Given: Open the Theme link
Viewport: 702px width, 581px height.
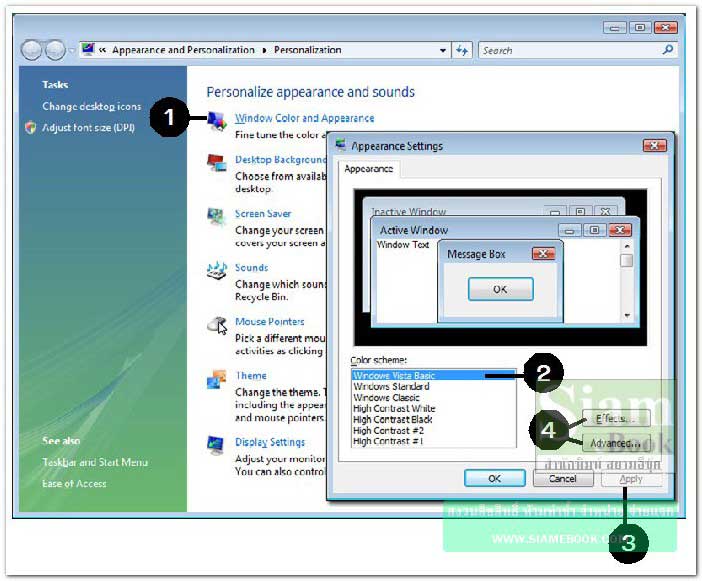Looking at the screenshot, I should (x=251, y=376).
